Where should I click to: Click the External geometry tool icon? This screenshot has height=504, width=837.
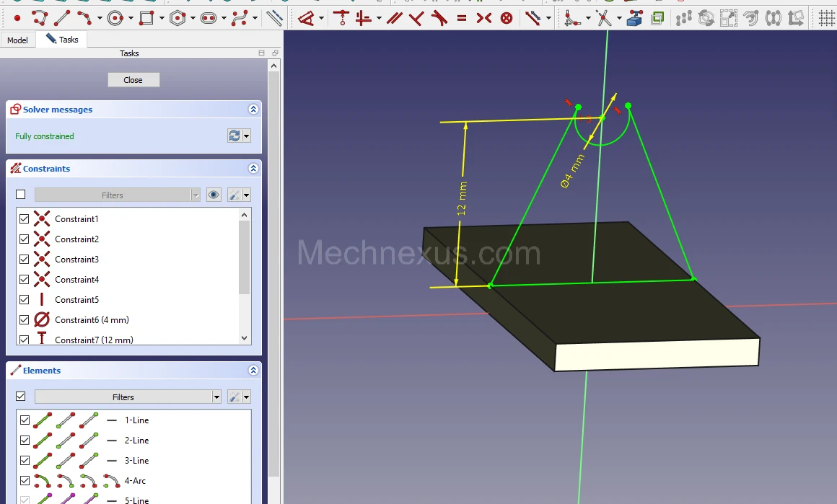point(634,18)
